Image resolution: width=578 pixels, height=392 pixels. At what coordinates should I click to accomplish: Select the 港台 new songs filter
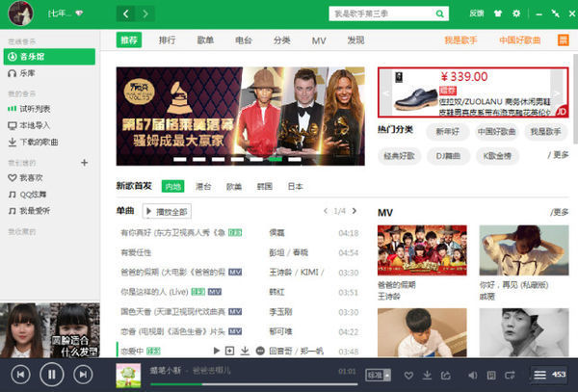click(203, 187)
